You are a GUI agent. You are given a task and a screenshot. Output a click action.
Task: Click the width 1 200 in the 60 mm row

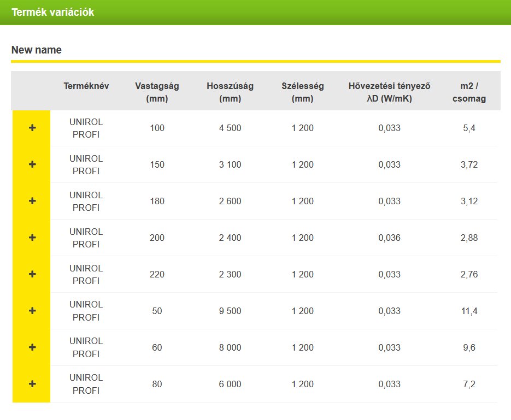point(303,347)
